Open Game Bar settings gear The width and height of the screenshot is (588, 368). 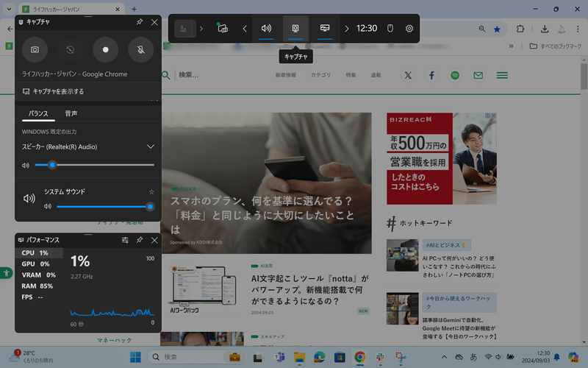(409, 29)
